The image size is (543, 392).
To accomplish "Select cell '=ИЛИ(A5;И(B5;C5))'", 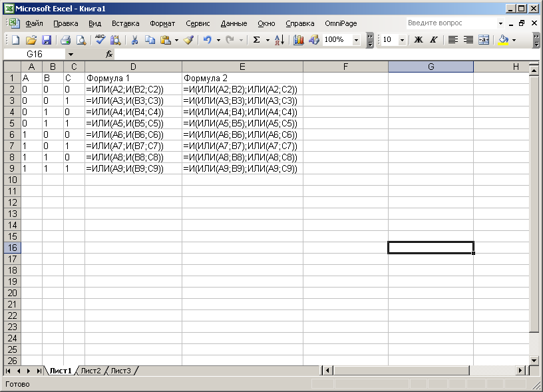I will 133,123.
